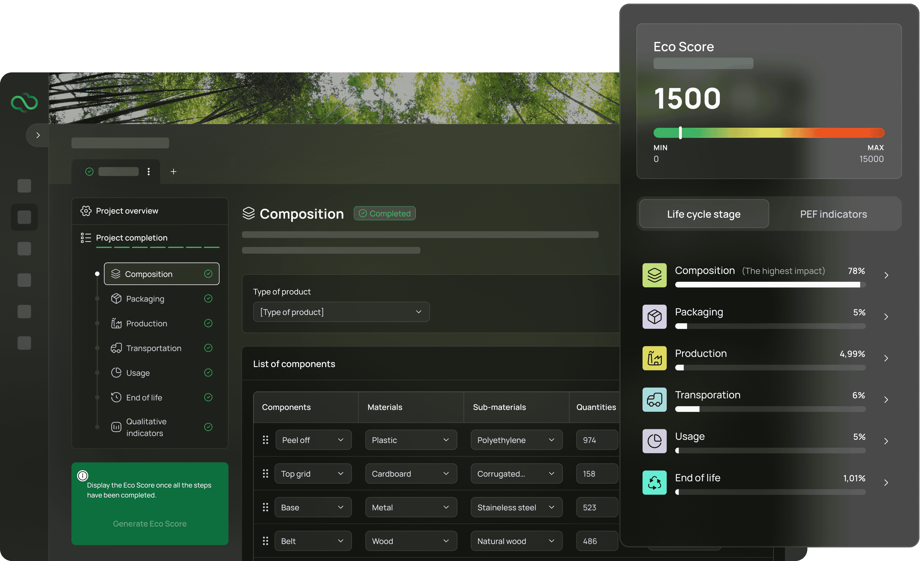The image size is (924, 561).
Task: Select the Composition layers icon
Action: pyautogui.click(x=116, y=274)
